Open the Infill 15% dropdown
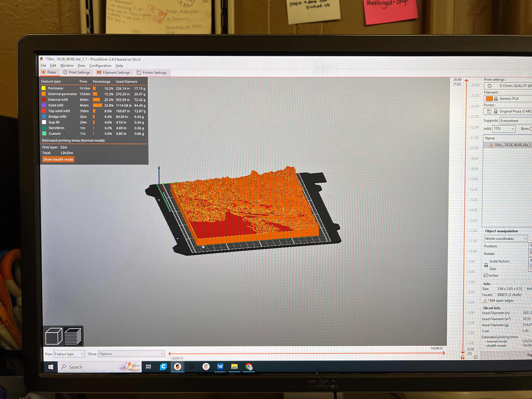Viewport: 532px width, 399px height. pos(504,129)
